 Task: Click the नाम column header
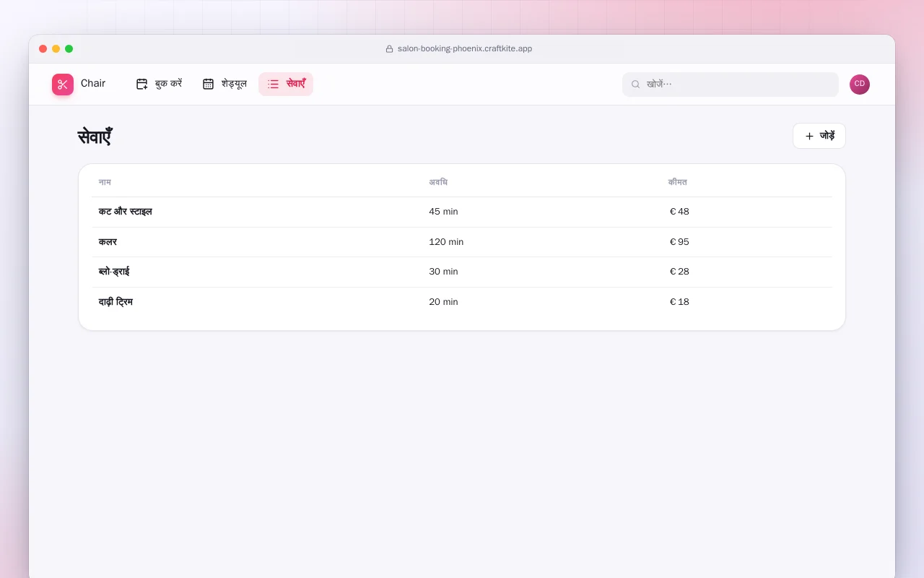point(105,182)
